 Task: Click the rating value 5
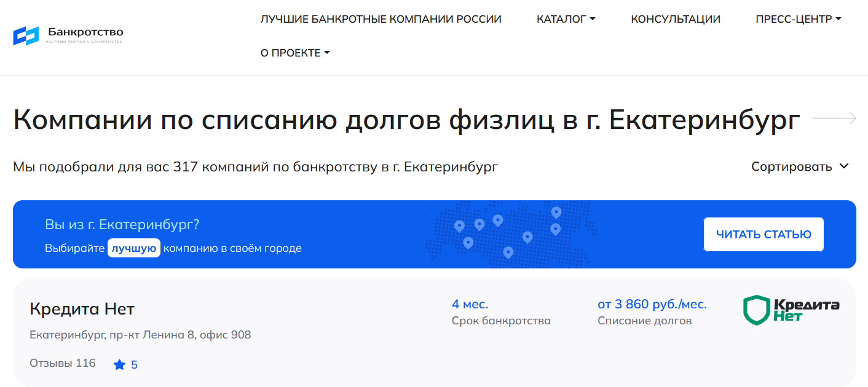click(x=134, y=365)
